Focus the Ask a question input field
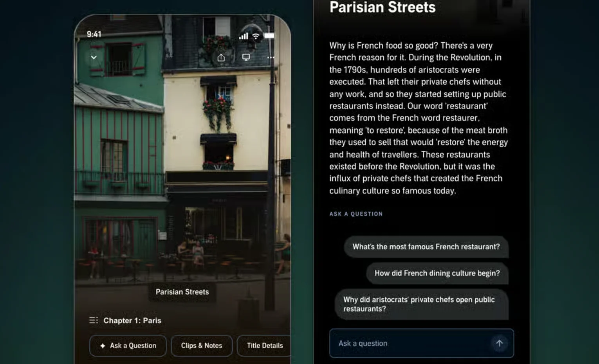The image size is (599, 364). coord(421,343)
